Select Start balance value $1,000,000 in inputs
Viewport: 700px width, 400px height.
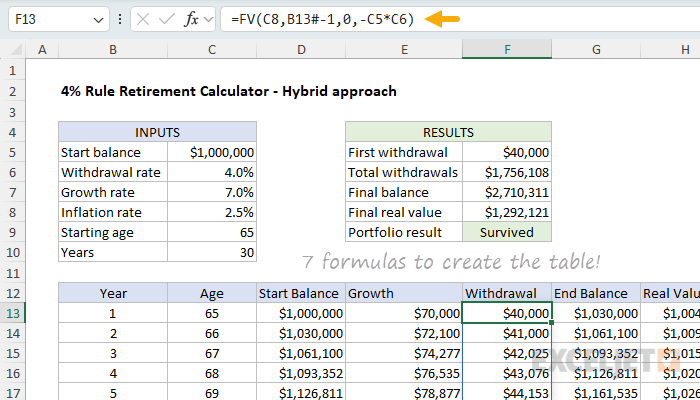(212, 152)
